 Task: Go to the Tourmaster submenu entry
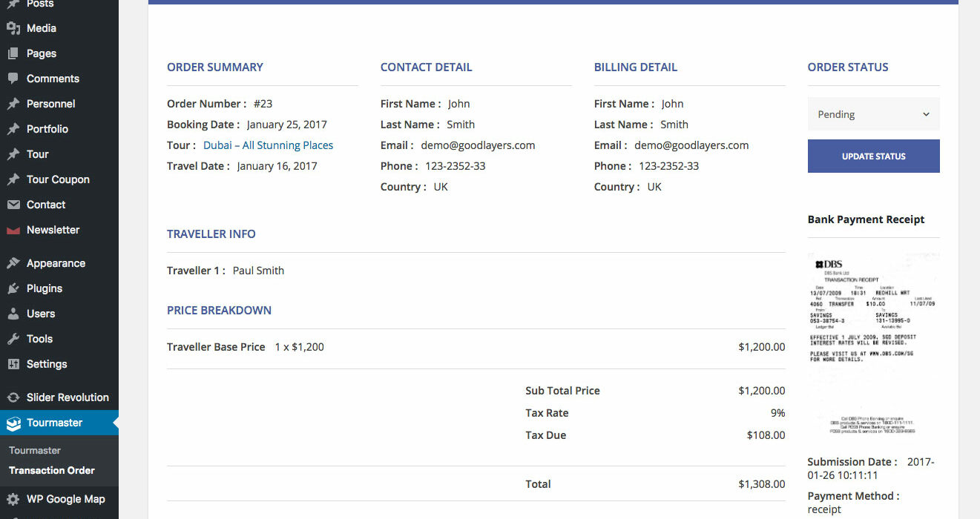point(35,450)
